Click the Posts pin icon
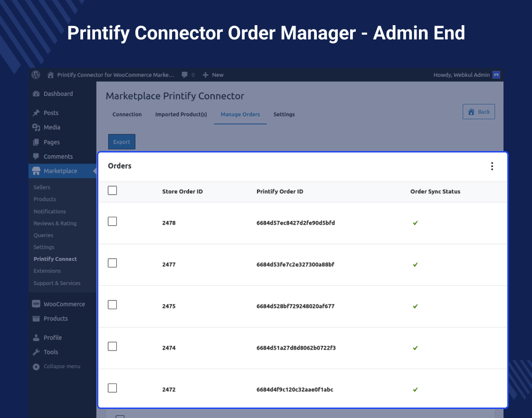This screenshot has width=532, height=418. tap(36, 113)
